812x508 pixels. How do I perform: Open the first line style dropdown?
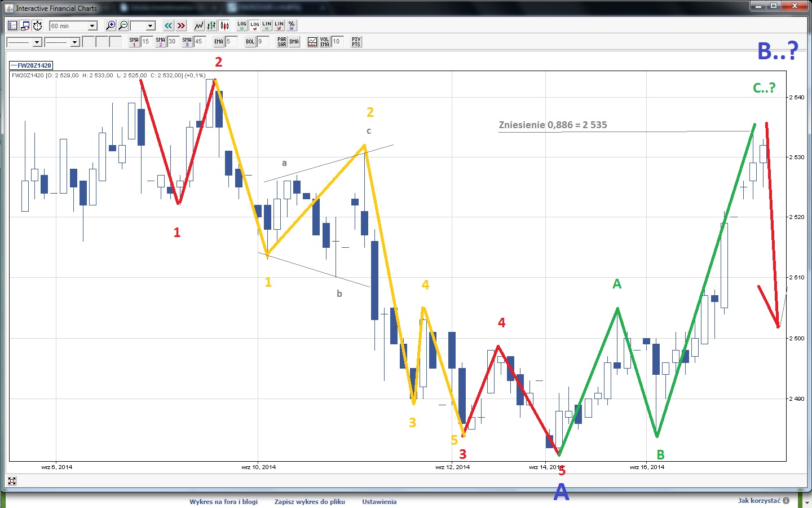[x=24, y=42]
